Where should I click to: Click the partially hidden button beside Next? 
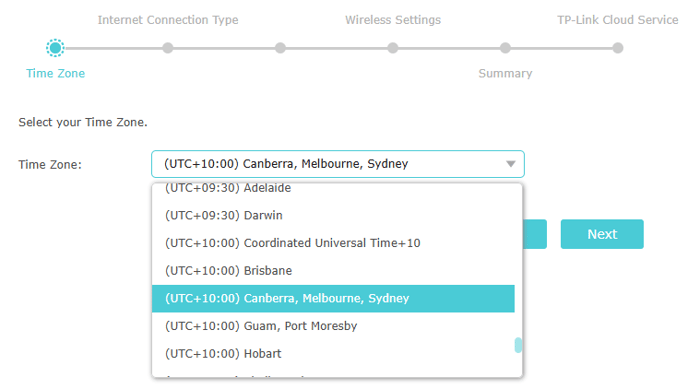click(535, 234)
